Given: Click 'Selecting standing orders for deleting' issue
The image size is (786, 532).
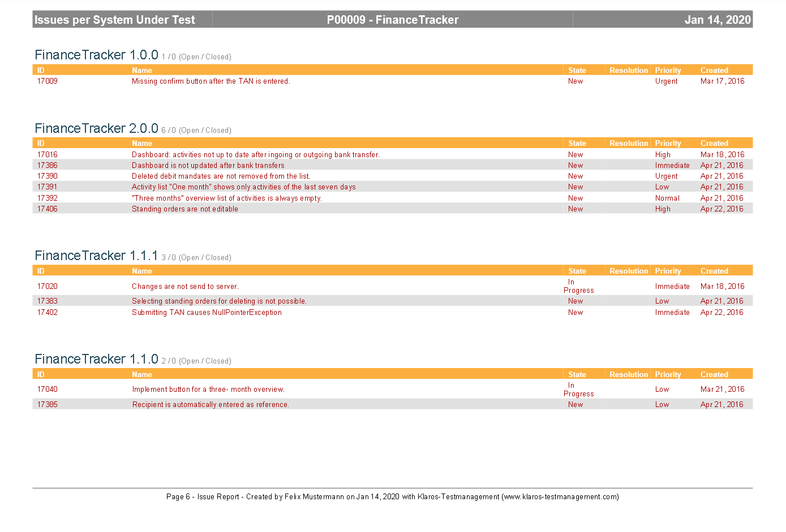Looking at the screenshot, I should click(x=219, y=301).
